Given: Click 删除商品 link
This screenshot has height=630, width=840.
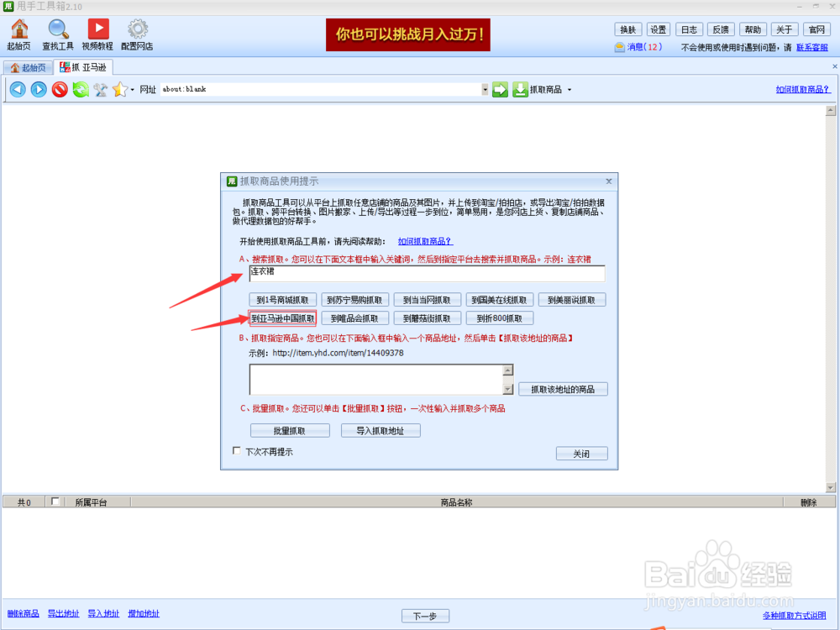Looking at the screenshot, I should click(23, 613).
